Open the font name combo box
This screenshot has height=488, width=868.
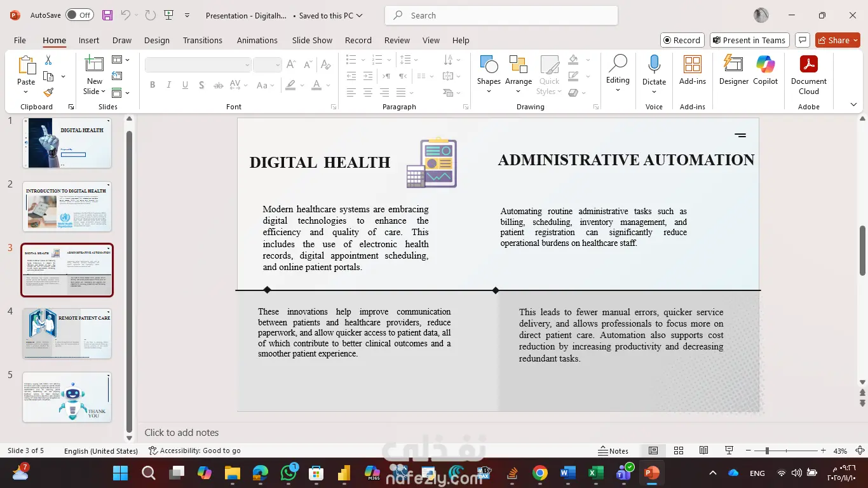tap(198, 65)
